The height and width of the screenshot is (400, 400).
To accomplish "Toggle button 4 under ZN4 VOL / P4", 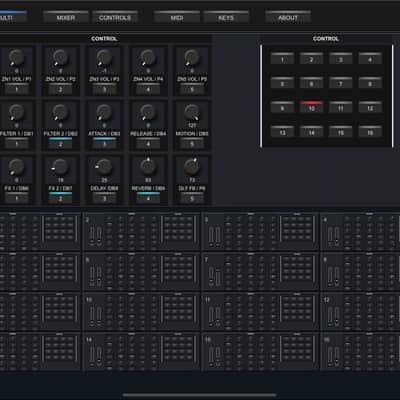I will (148, 89).
